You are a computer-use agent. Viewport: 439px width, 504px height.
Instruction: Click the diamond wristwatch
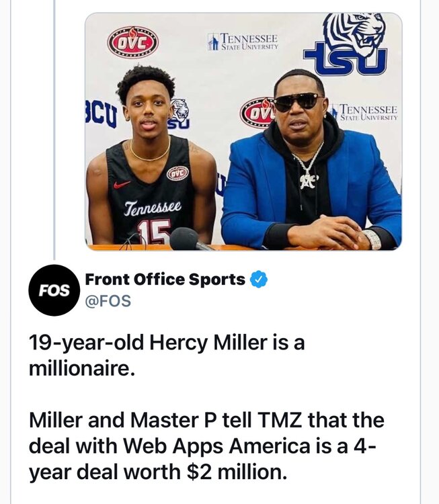pos(373,239)
